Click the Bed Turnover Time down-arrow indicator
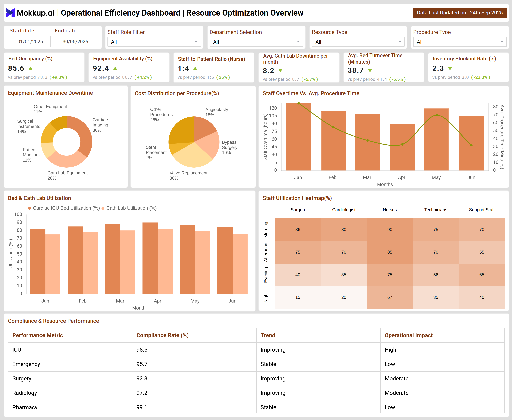Screen dimensions: 512x420 point(370,71)
